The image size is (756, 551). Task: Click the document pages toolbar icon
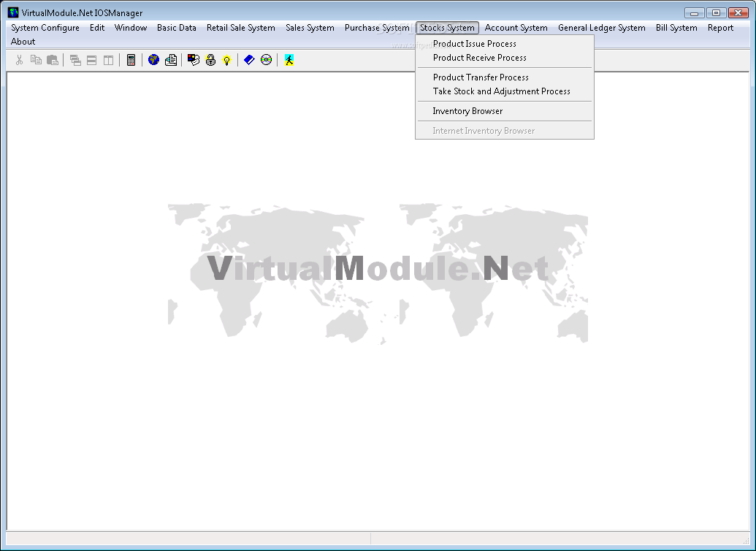171,60
